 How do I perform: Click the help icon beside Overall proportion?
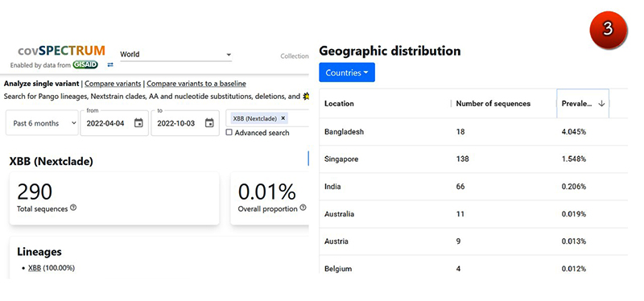pyautogui.click(x=303, y=208)
